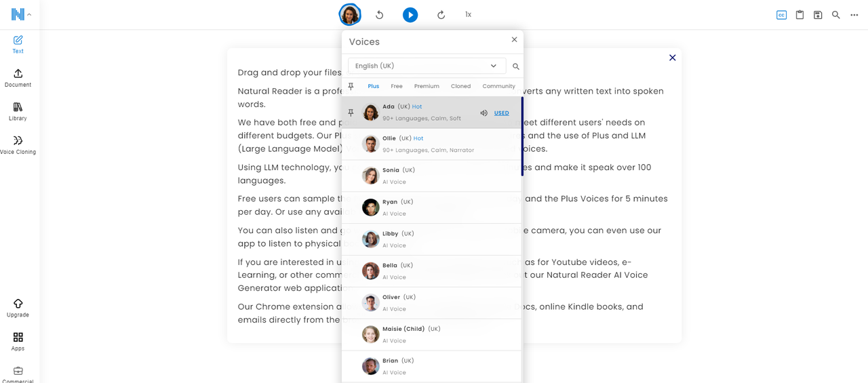Click the USED link for Ada

click(502, 113)
